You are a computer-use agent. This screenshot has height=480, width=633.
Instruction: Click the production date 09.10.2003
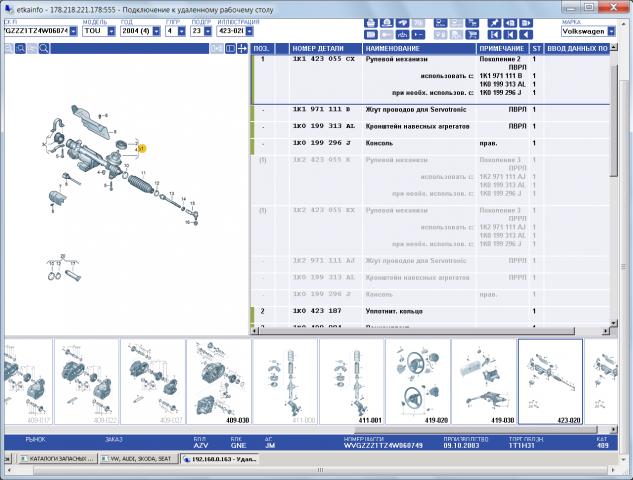tap(461, 446)
